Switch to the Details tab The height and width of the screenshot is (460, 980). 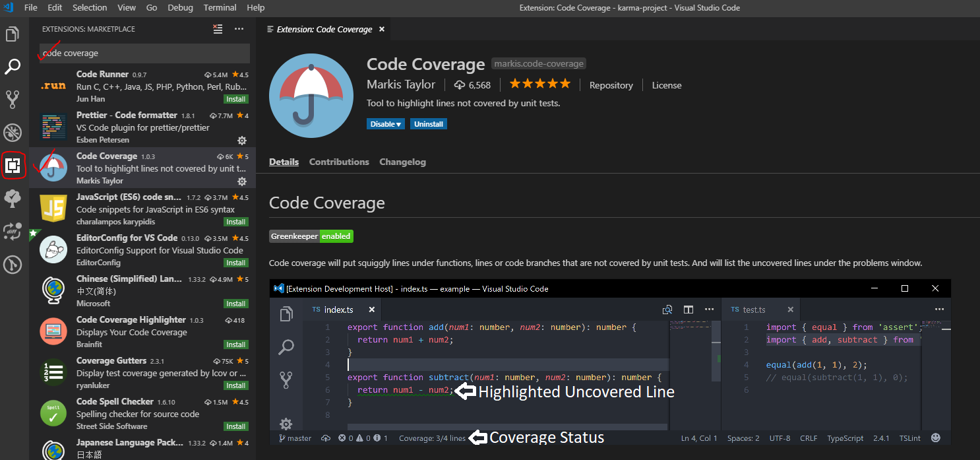[284, 162]
